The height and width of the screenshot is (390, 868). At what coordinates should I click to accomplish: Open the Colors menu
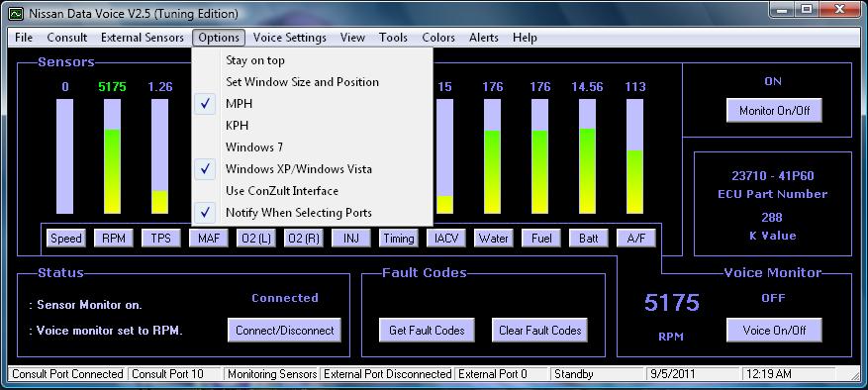point(438,38)
